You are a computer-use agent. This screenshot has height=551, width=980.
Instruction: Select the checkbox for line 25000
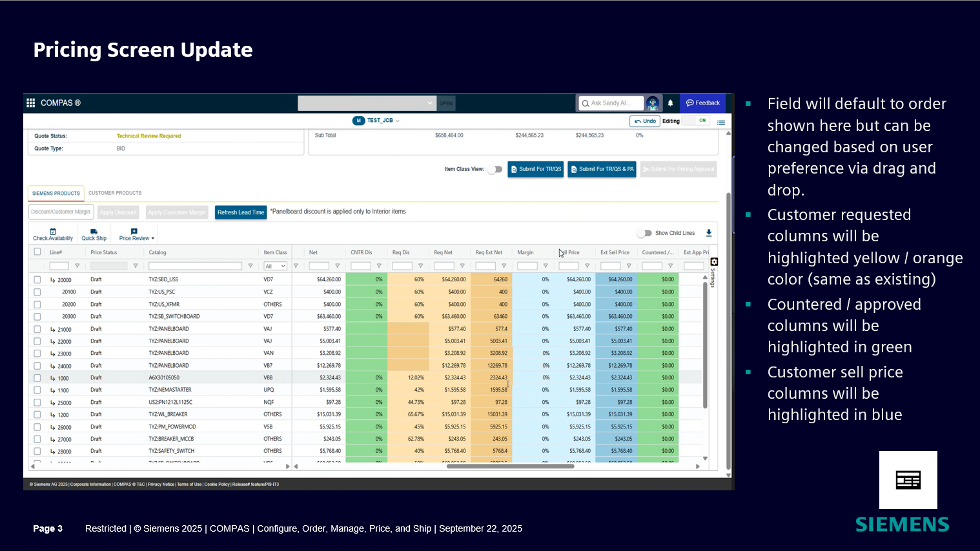pos(37,403)
